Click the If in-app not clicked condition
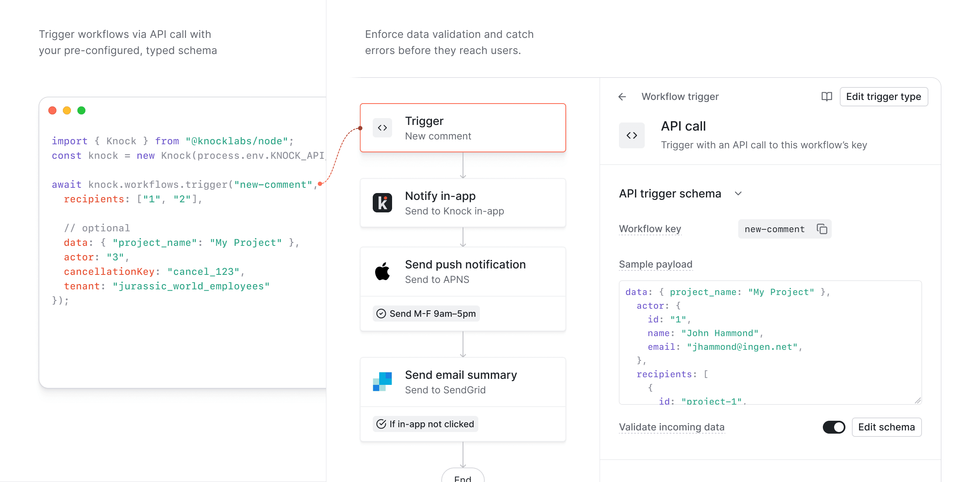Image resolution: width=980 pixels, height=482 pixels. 425,424
